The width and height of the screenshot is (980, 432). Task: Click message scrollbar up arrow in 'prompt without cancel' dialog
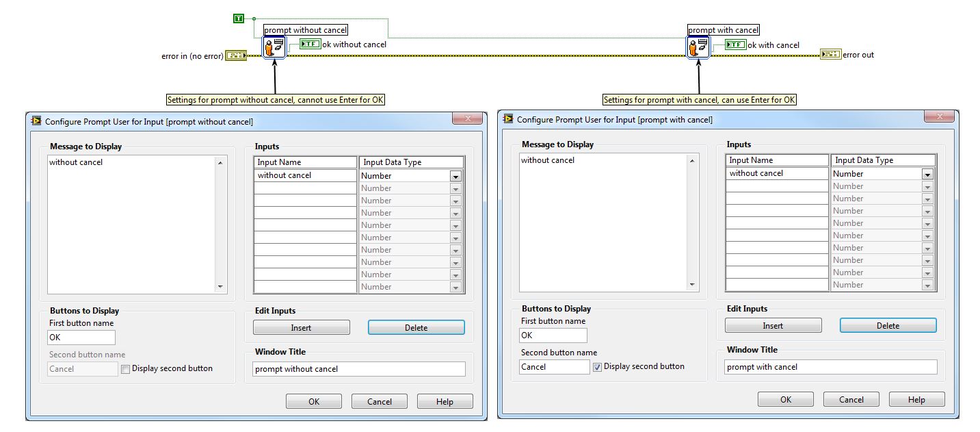(x=220, y=163)
